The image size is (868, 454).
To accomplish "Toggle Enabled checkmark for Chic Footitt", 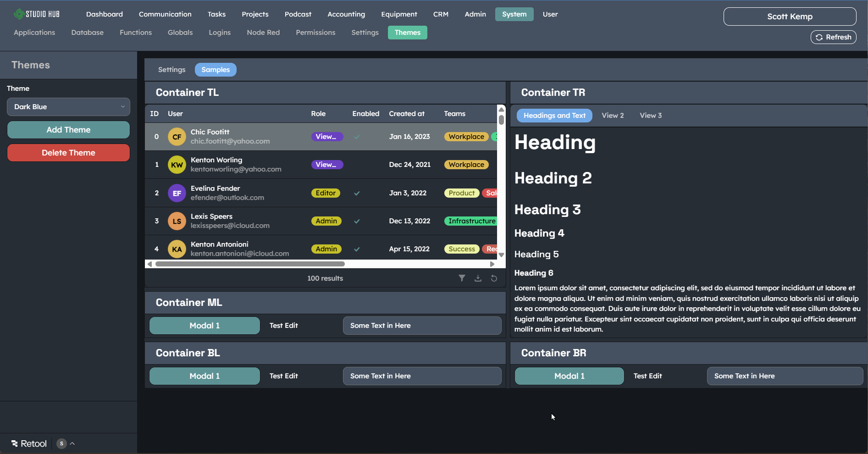I will pyautogui.click(x=357, y=137).
